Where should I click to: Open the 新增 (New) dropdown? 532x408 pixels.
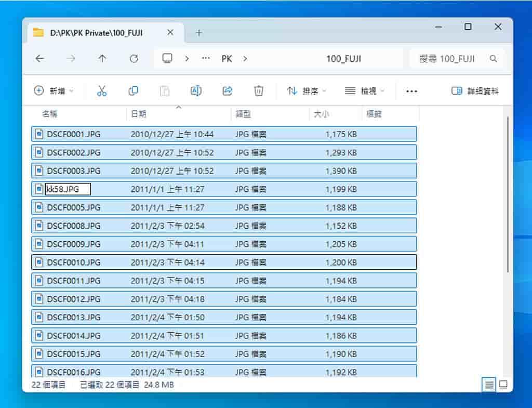point(54,91)
